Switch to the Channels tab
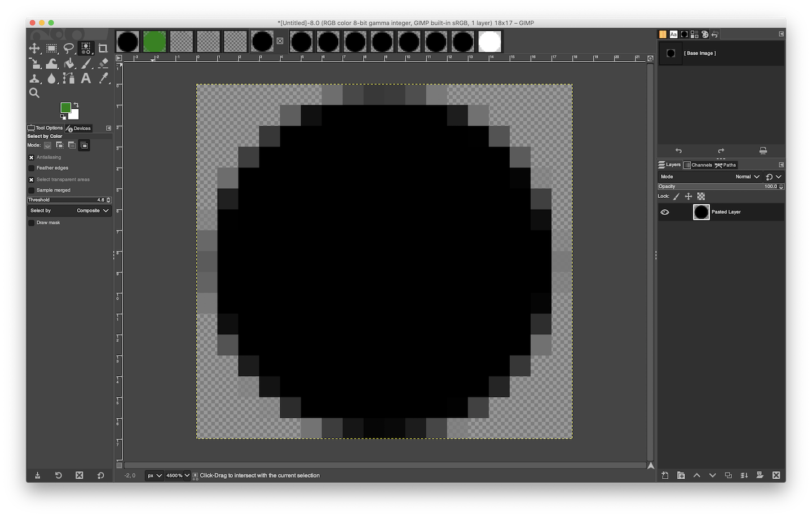The image size is (812, 517). click(x=698, y=165)
